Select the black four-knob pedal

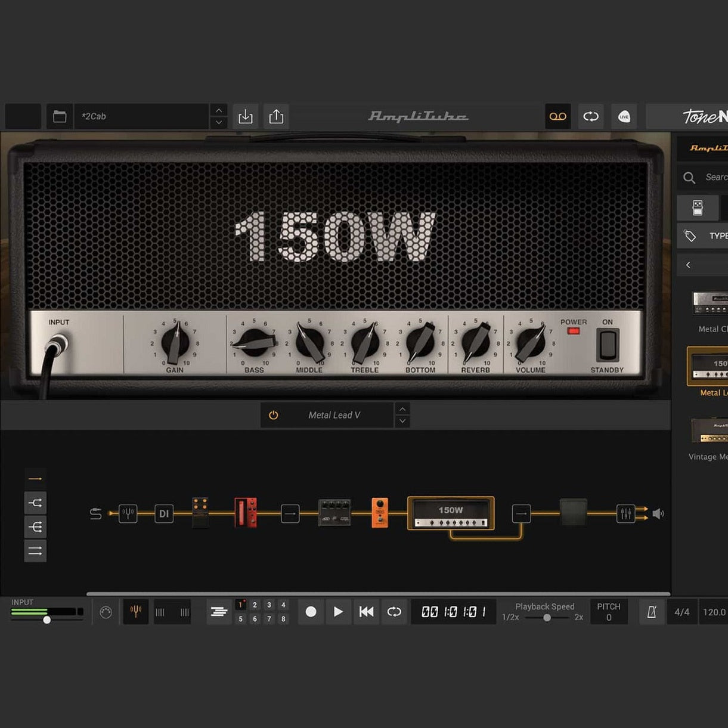click(x=334, y=513)
